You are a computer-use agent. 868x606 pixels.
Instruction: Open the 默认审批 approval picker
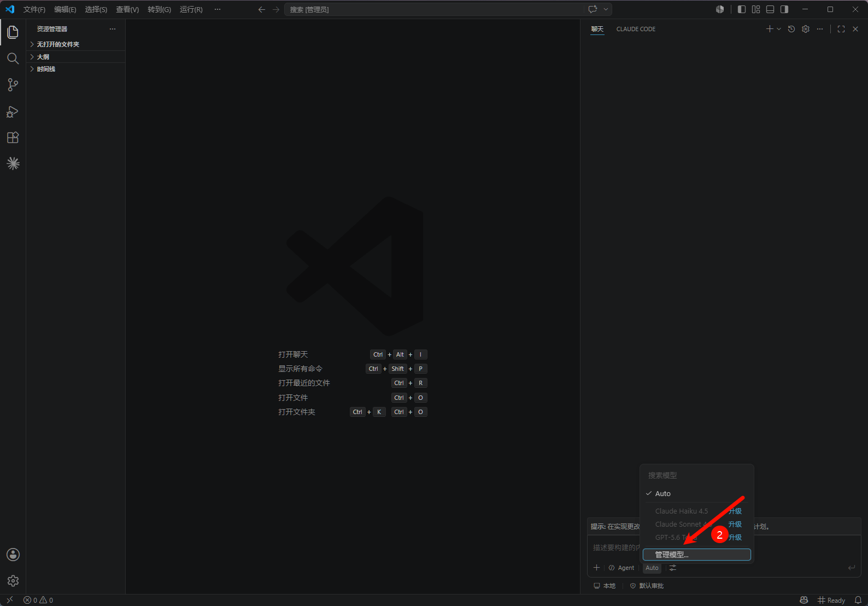tap(647, 586)
